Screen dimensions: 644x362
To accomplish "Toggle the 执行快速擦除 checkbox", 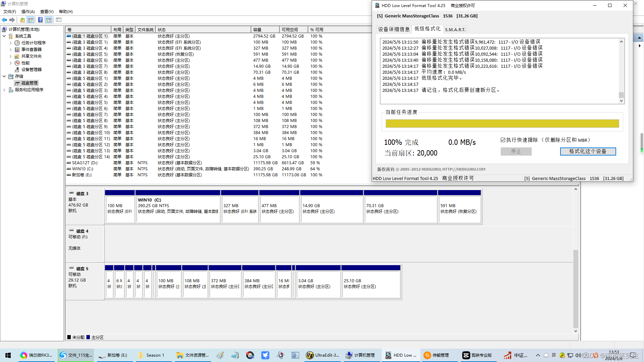I will point(503,140).
